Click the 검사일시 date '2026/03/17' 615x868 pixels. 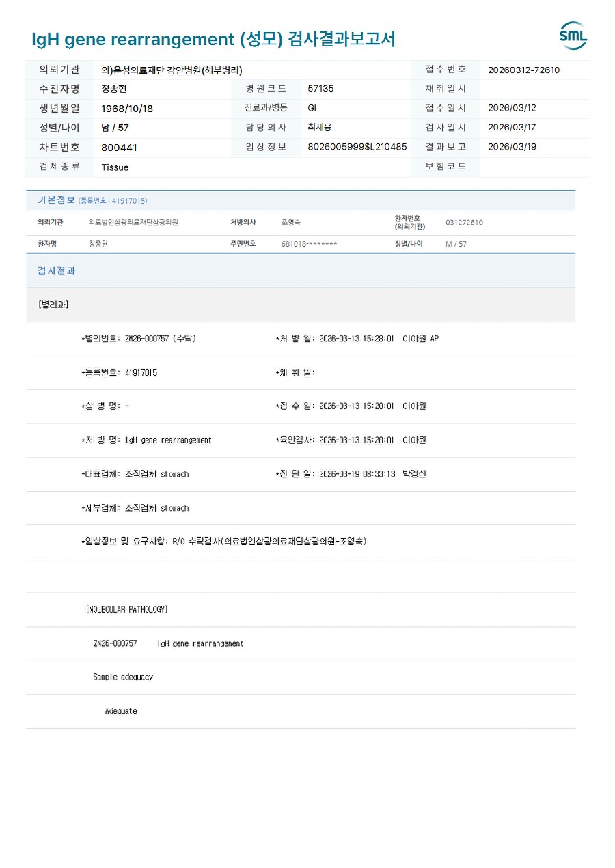pos(512,127)
